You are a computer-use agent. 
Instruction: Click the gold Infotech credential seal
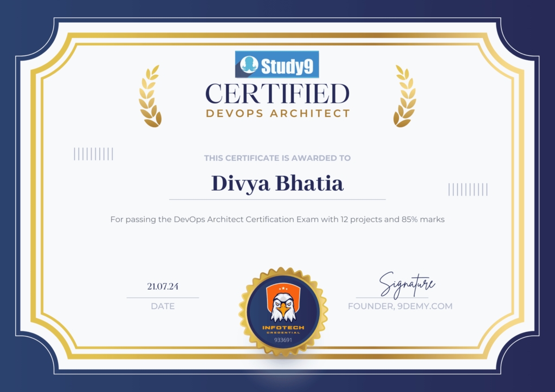point(283,311)
